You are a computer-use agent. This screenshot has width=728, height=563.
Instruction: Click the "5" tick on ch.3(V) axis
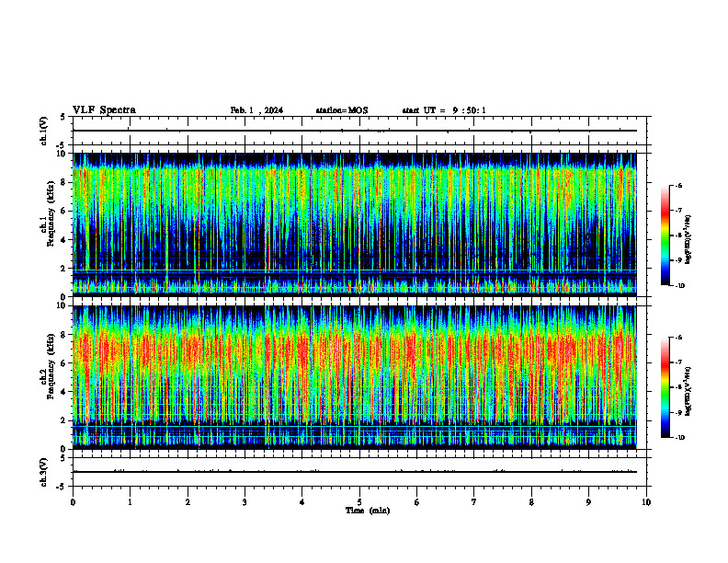(x=63, y=458)
